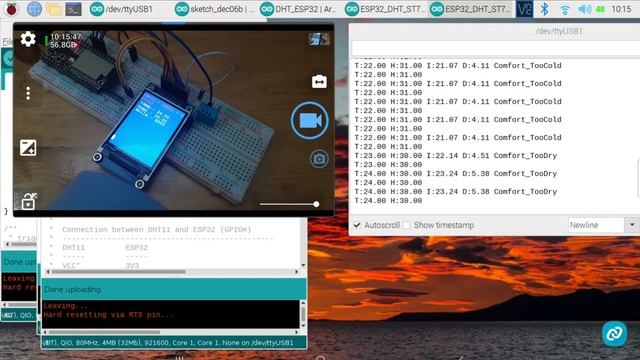Click the board info status bar
The width and height of the screenshot is (640, 360).
click(174, 343)
